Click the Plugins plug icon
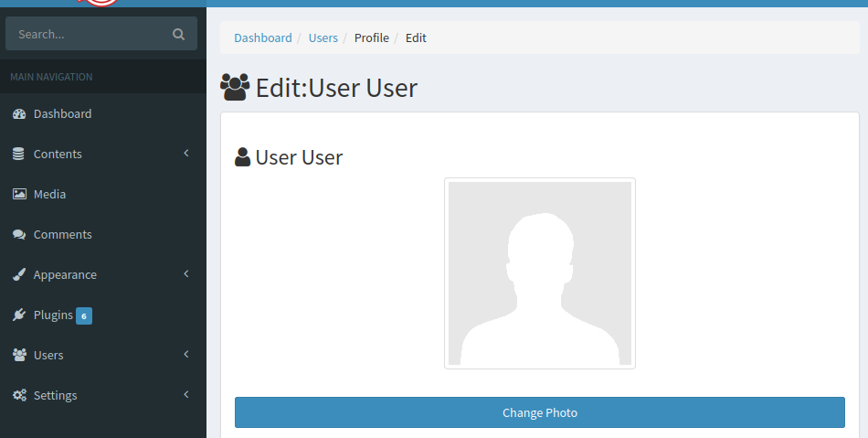 (x=19, y=315)
